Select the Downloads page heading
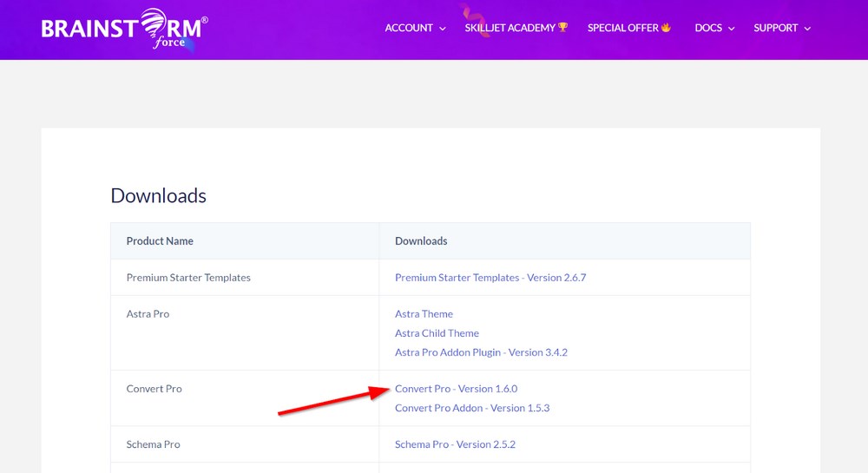Screen dimensions: 868x473 158,196
